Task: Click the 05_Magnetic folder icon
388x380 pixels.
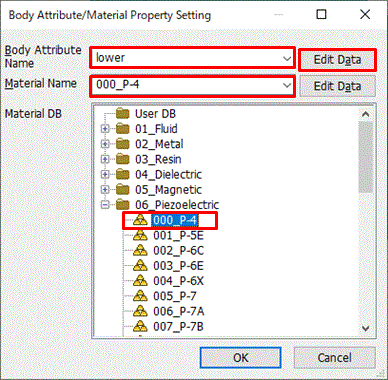Action: tap(123, 190)
